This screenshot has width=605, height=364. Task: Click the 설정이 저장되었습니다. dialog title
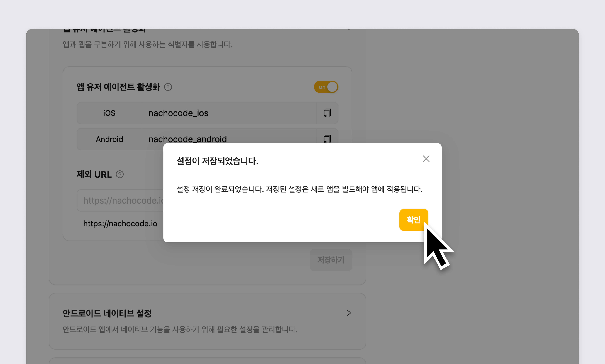217,161
